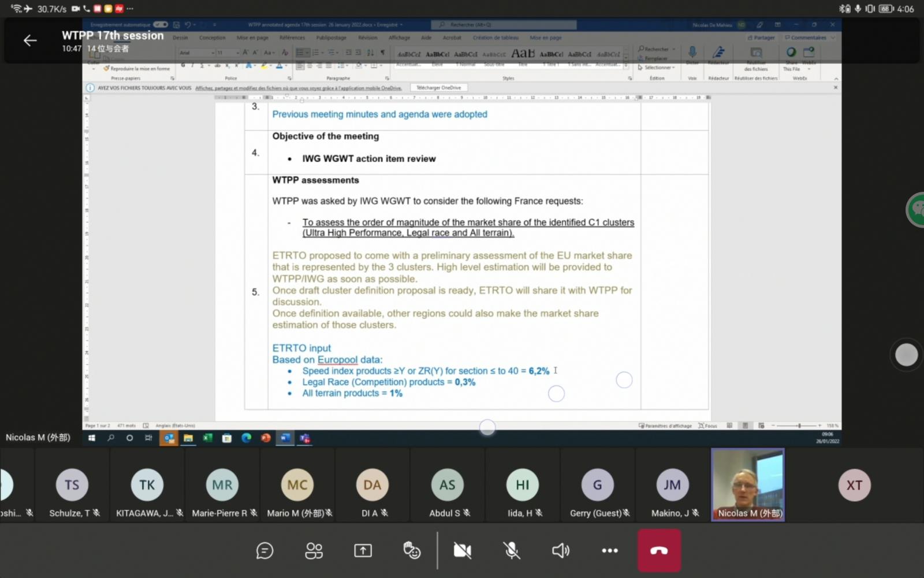The image size is (924, 578).
Task: Open the Révision ribbon tab
Action: (x=367, y=38)
